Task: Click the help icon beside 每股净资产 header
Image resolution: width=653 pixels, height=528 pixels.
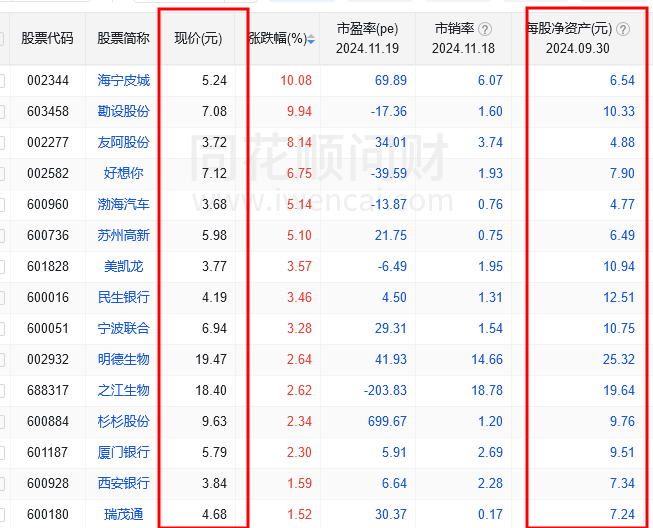Action: click(x=623, y=29)
